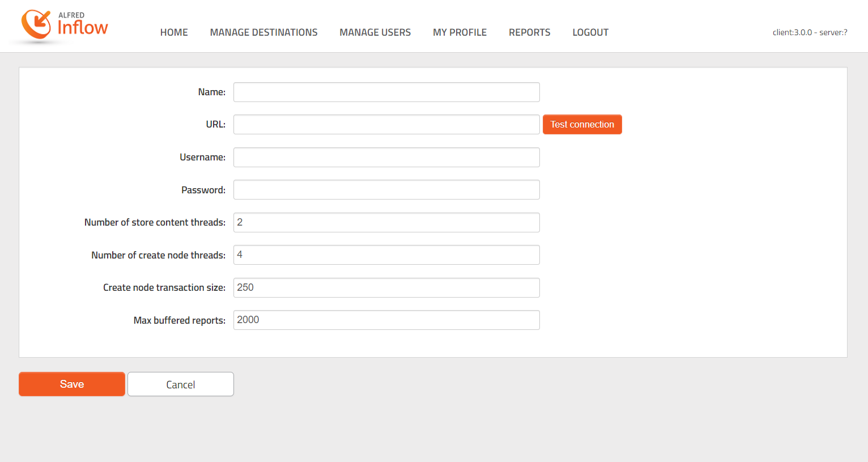The width and height of the screenshot is (868, 462).
Task: Click the Max buffered reports field
Action: [x=386, y=320]
